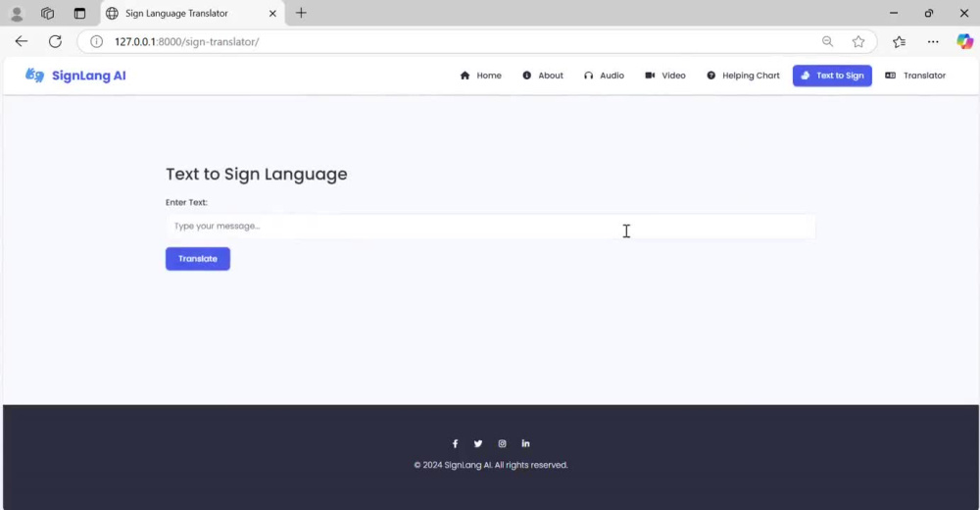Open the browser profile icon
Viewport: 980px width, 510px height.
17,13
